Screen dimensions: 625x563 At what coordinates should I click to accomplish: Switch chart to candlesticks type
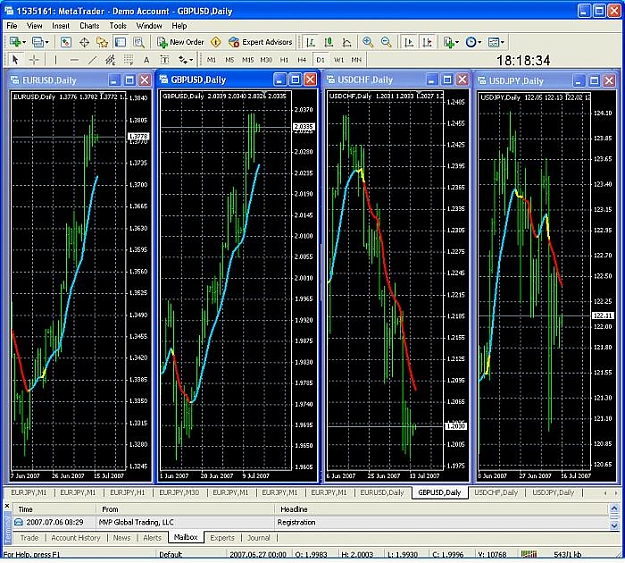coord(329,42)
